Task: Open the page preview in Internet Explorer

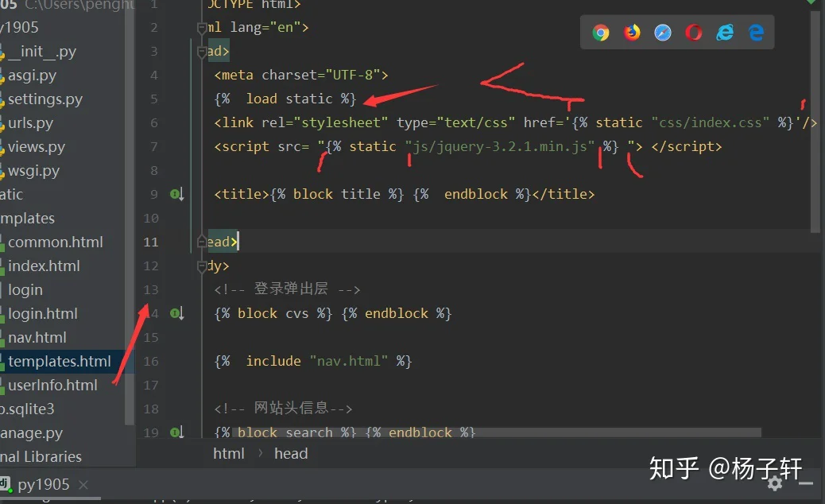Action: [725, 33]
